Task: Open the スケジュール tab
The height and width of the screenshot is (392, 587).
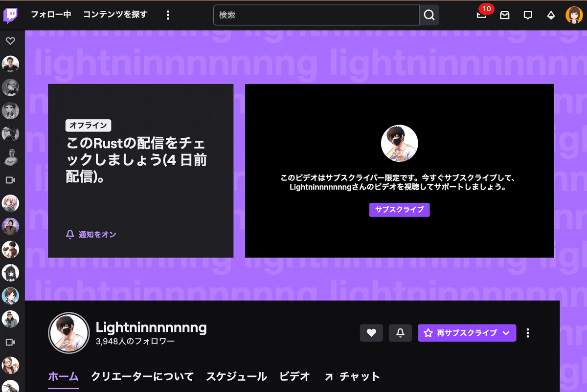Action: (x=236, y=376)
